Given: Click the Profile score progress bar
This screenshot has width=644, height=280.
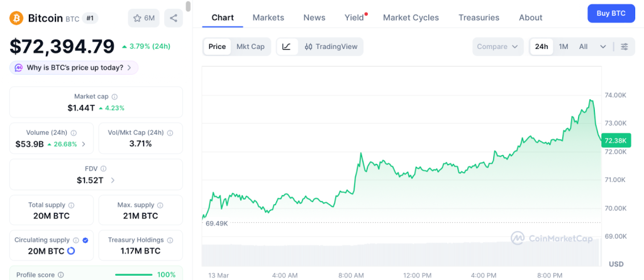Looking at the screenshot, I should 133,274.
